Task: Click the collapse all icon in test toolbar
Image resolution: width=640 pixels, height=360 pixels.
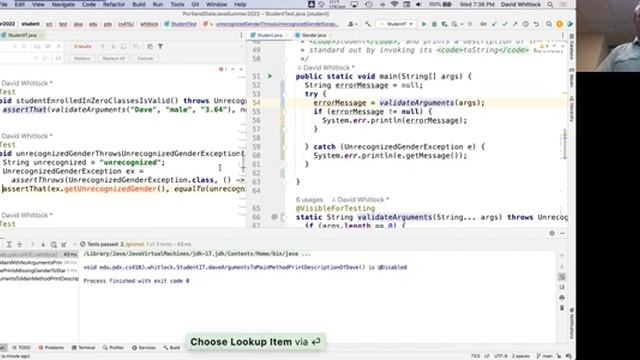Action: pyautogui.click(x=19, y=244)
